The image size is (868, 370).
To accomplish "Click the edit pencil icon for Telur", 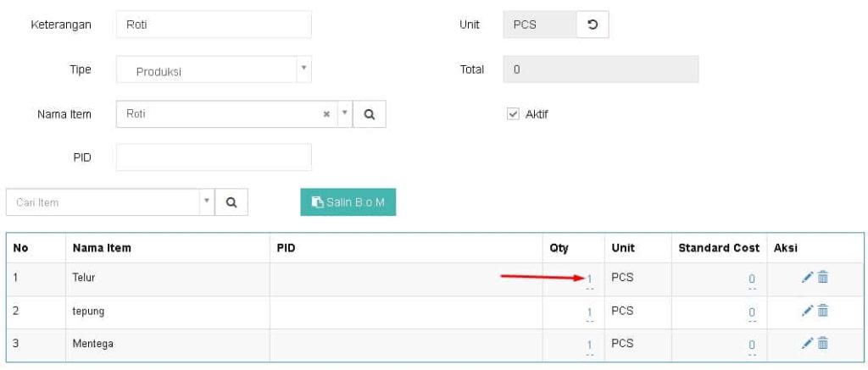I will click(x=807, y=277).
